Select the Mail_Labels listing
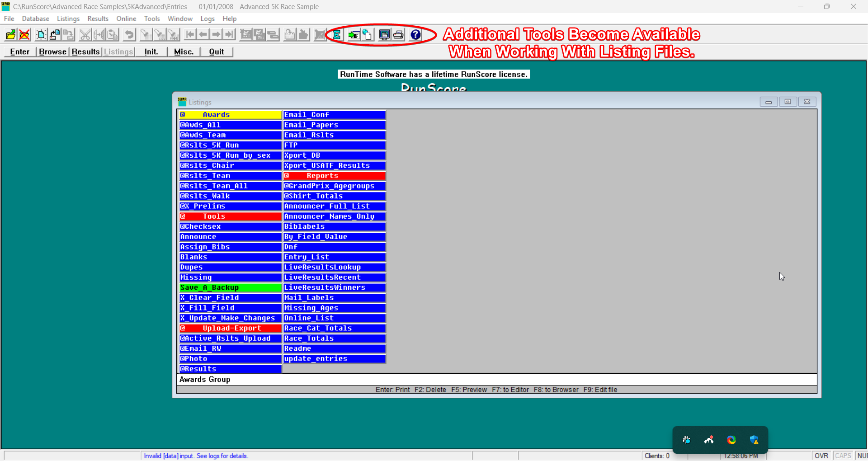 335,298
